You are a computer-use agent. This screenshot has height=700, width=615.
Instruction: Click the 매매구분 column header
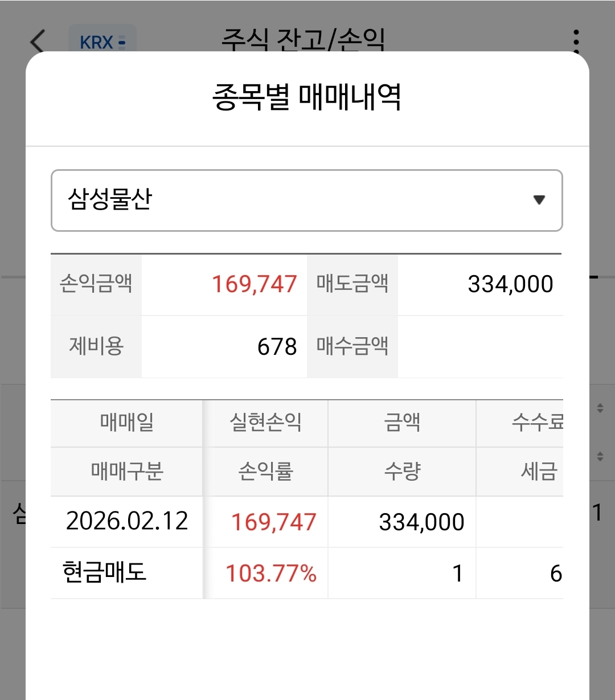[126, 471]
